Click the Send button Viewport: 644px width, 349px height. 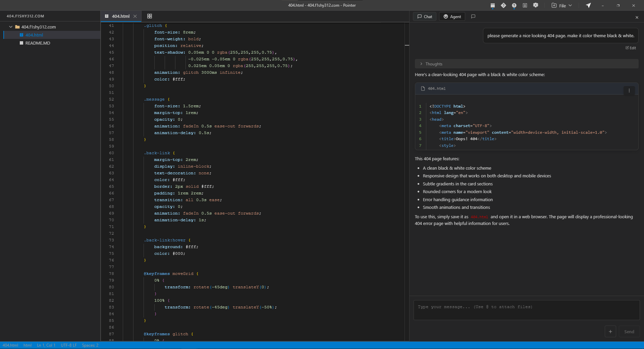click(629, 332)
